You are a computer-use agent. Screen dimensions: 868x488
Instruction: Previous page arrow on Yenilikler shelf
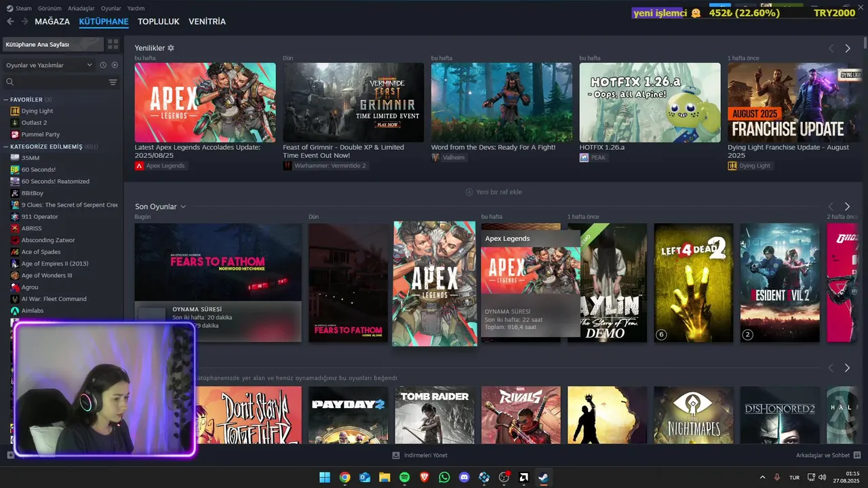(831, 48)
